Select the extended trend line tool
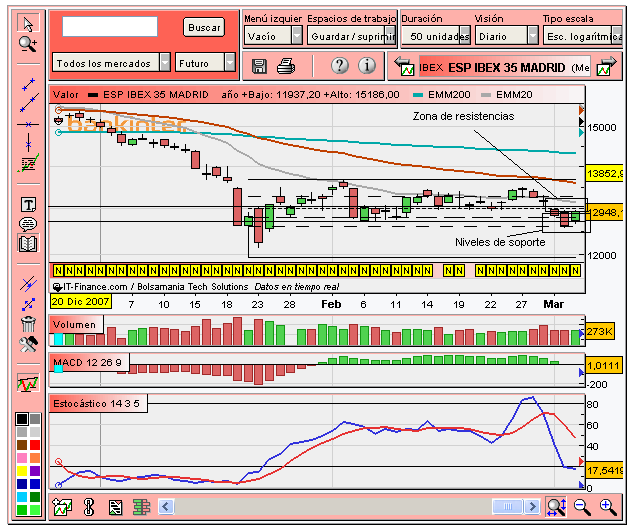The width and height of the screenshot is (634, 530). pyautogui.click(x=29, y=103)
